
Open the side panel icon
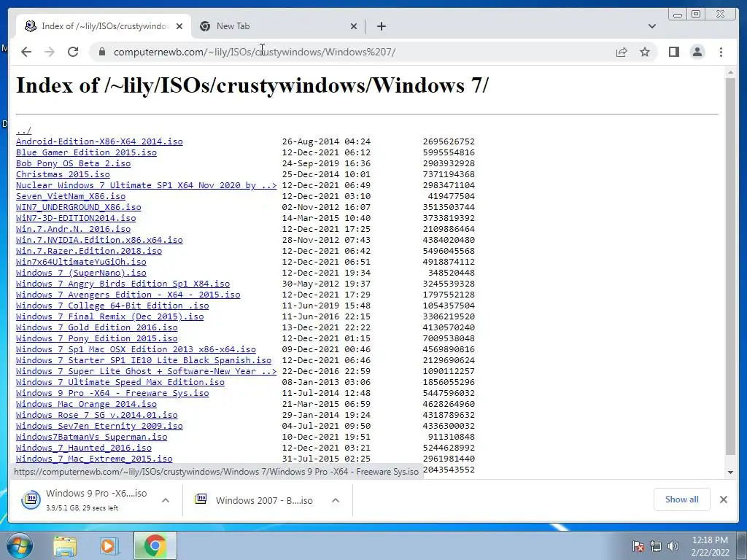coord(673,52)
